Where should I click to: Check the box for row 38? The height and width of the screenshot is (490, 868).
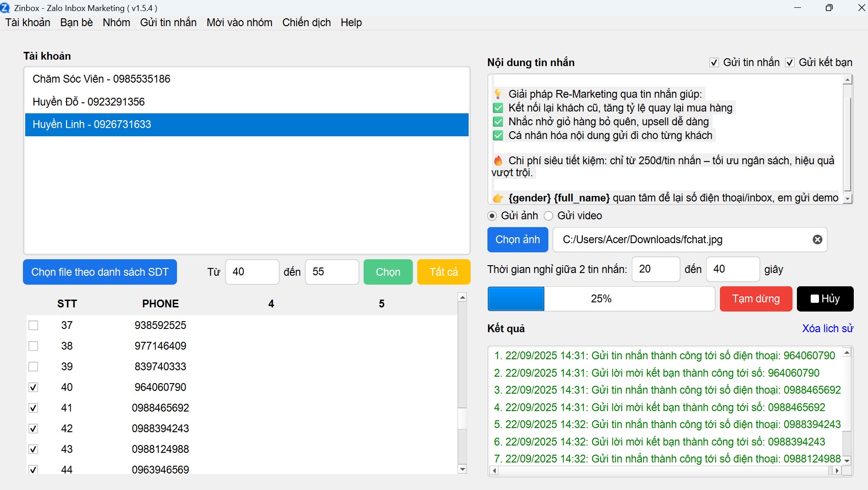click(33, 346)
